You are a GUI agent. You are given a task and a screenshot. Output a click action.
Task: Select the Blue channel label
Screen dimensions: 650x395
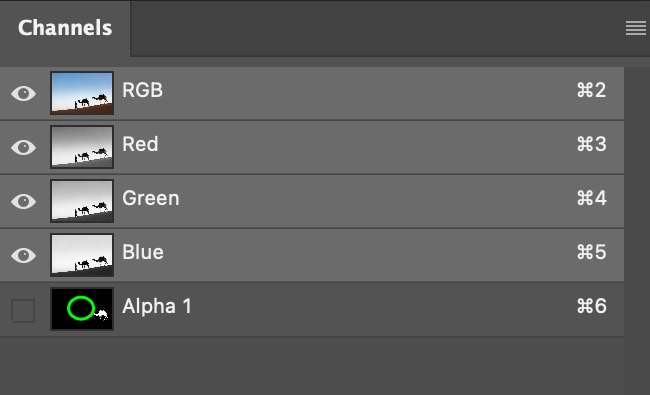point(143,252)
